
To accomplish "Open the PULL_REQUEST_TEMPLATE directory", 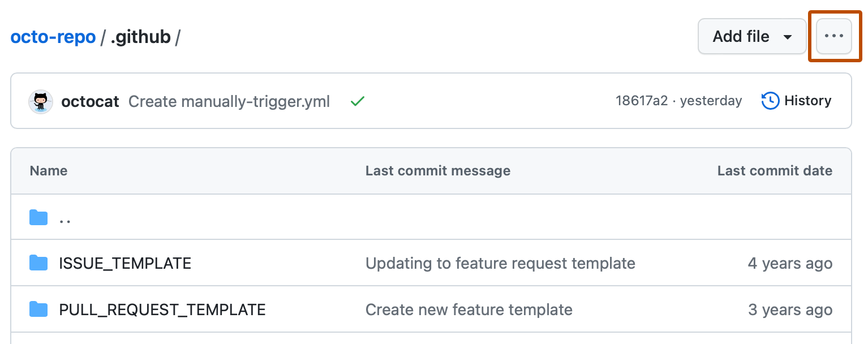I will coord(162,309).
